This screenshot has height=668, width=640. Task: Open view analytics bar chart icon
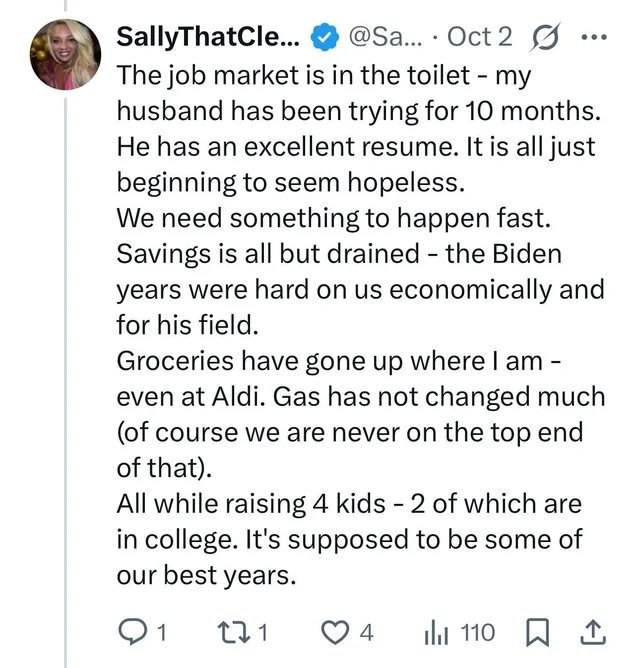pos(436,633)
